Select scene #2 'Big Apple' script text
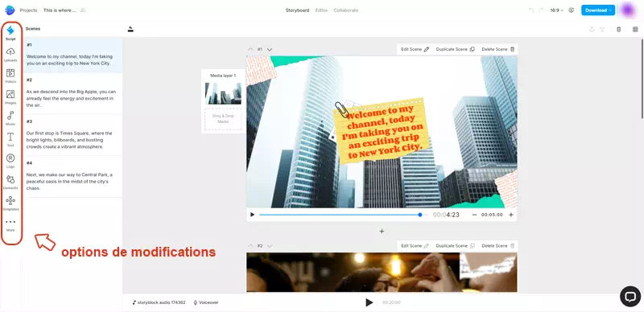The width and height of the screenshot is (644, 312). coord(71,99)
